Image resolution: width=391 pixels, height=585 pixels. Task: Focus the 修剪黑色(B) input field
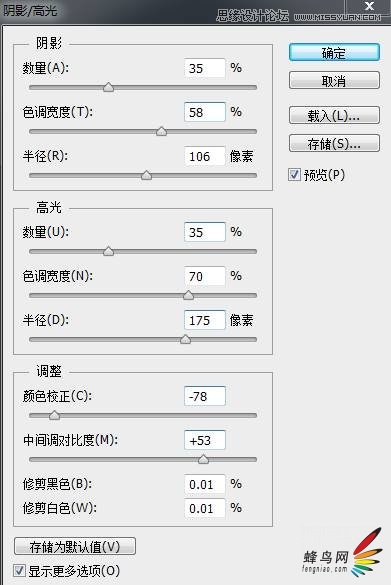click(x=205, y=484)
